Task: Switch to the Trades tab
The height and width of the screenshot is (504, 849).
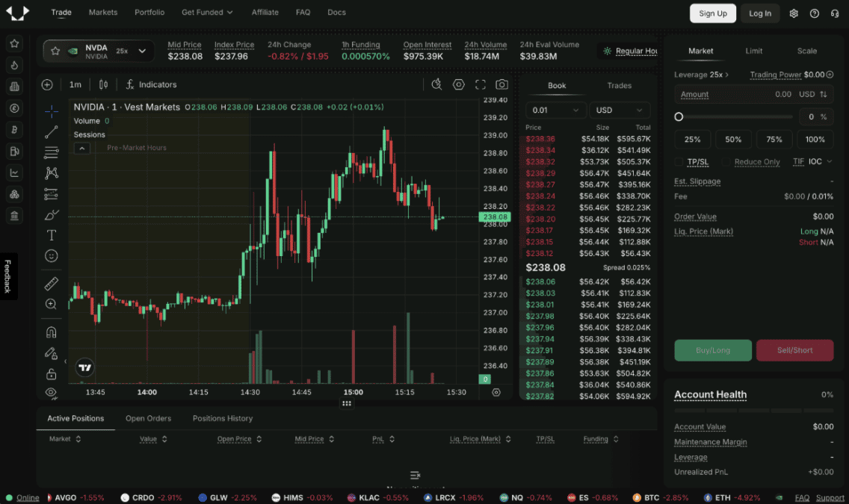Action: (619, 85)
